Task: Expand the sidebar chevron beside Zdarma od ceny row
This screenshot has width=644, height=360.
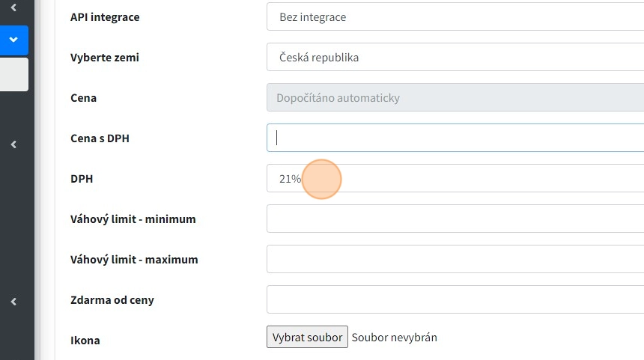Action: (13, 302)
